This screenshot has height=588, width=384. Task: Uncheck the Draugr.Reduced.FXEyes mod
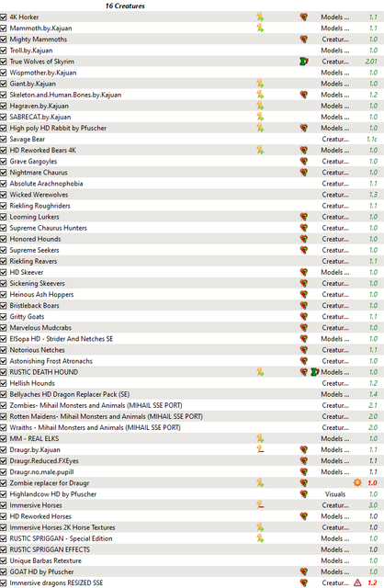click(x=4, y=460)
